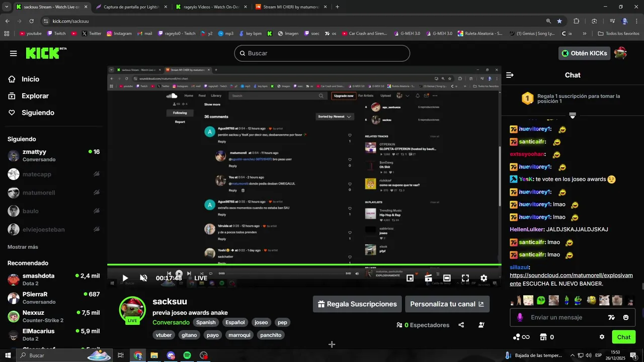644x362 pixels.
Task: Open PSierraR recommended channel
Action: pyautogui.click(x=53, y=298)
